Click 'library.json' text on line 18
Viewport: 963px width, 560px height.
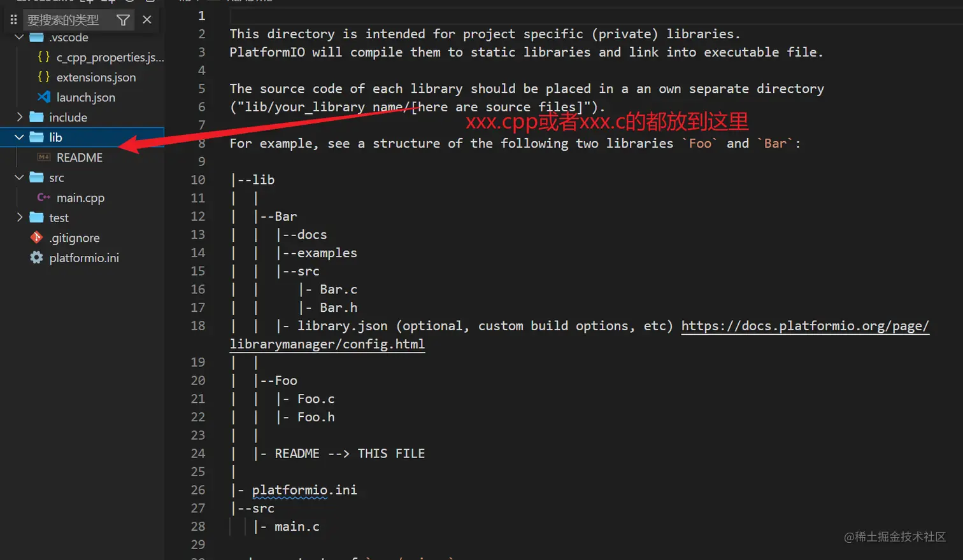[342, 326]
